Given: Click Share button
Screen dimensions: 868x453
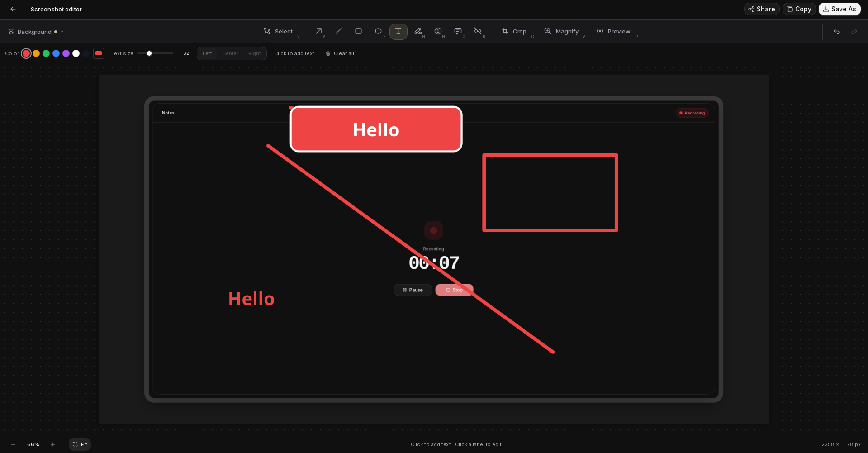Looking at the screenshot, I should (x=762, y=9).
